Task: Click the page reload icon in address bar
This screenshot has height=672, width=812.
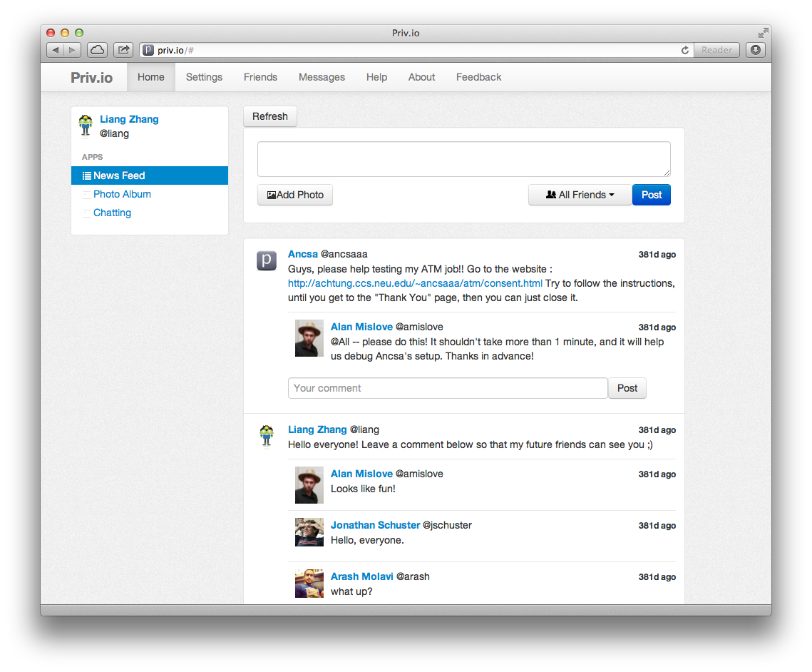Action: 685,50
